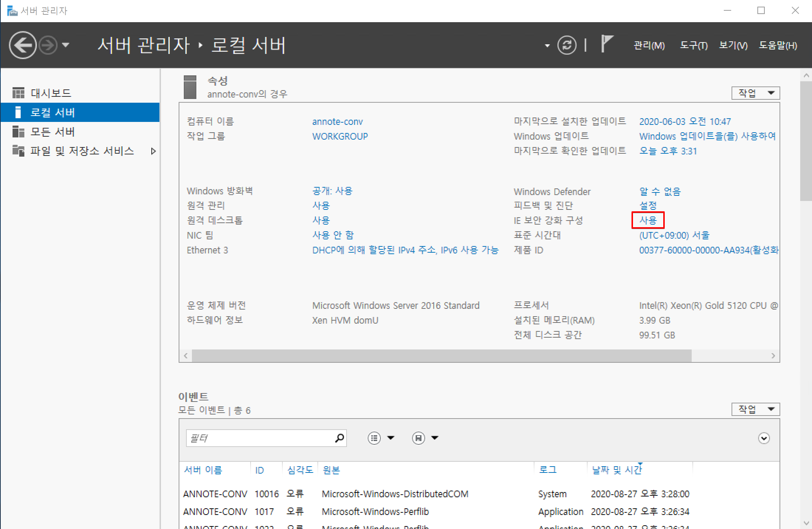Viewport: 812px width, 529px height.
Task: Click the 원격 데스크톱 사용 link
Action: click(x=321, y=221)
